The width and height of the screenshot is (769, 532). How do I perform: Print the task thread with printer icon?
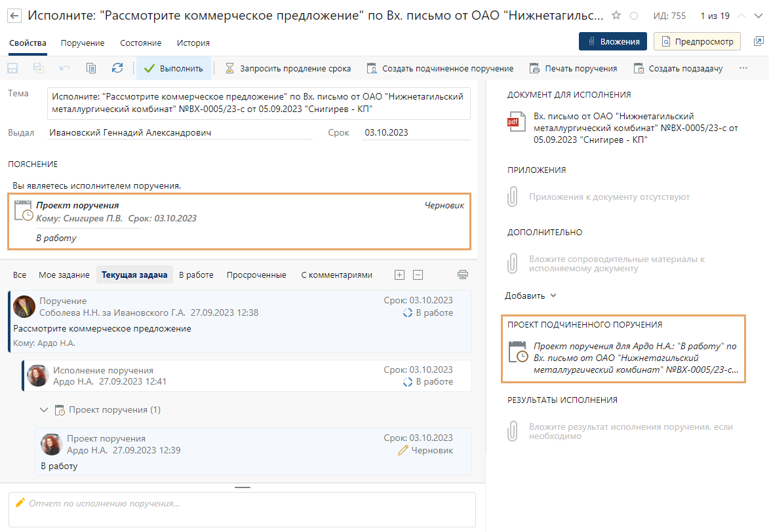[x=463, y=275]
